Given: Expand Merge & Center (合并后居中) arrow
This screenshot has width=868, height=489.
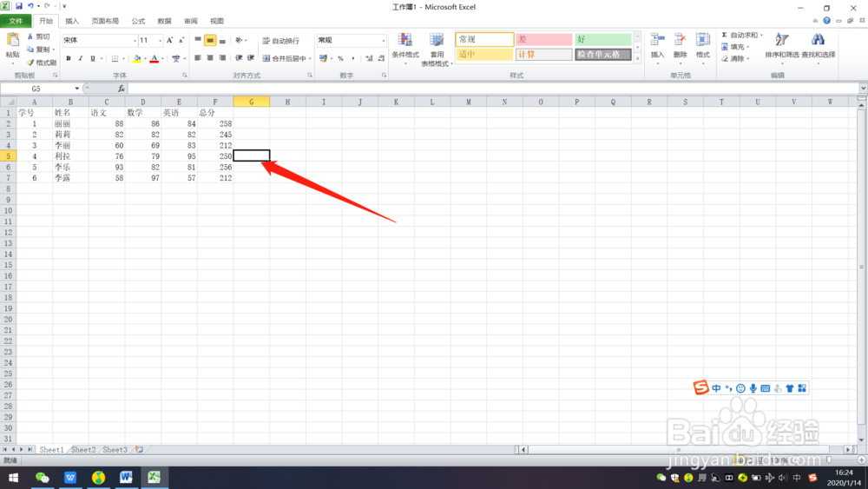Looking at the screenshot, I should pos(310,58).
